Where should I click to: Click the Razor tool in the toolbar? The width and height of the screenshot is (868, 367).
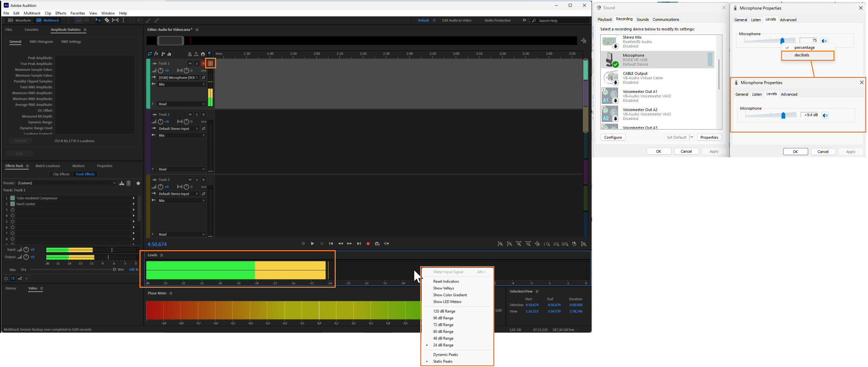pos(107,20)
